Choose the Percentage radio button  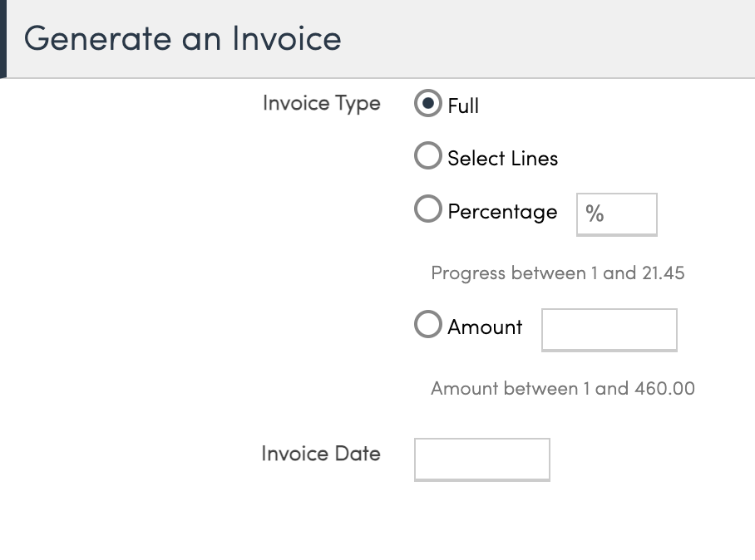[427, 210]
